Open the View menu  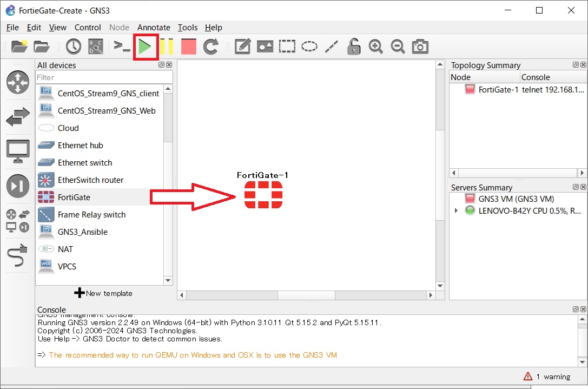pos(58,28)
